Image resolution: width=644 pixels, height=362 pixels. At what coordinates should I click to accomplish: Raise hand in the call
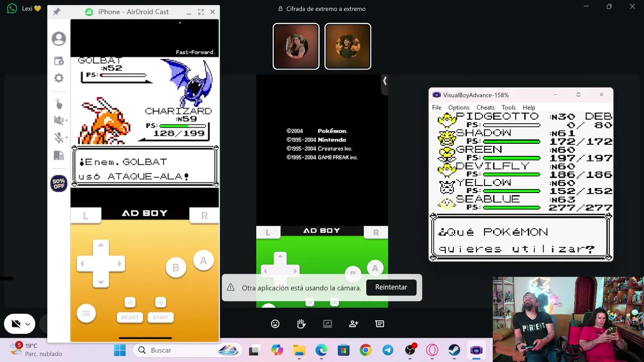pos(301,324)
